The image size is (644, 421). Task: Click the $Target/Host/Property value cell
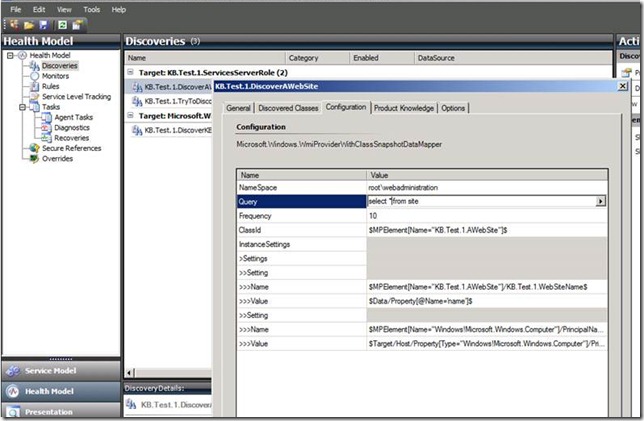pyautogui.click(x=487, y=344)
